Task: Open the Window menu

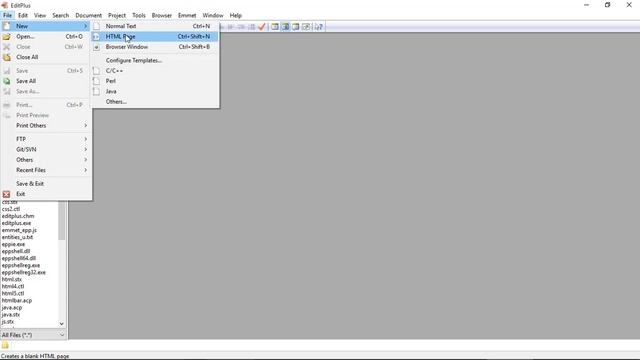Action: pos(213,16)
